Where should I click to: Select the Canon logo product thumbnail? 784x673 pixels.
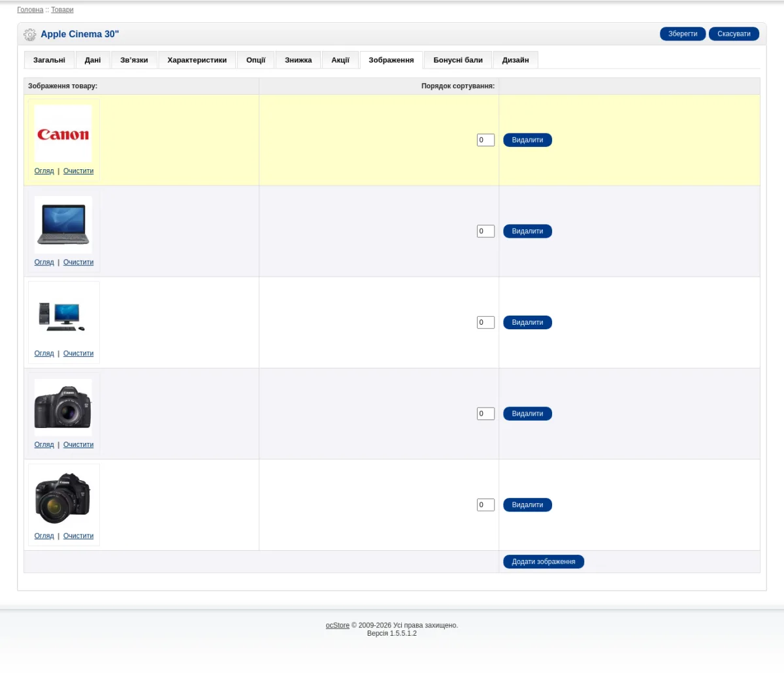[63, 133]
